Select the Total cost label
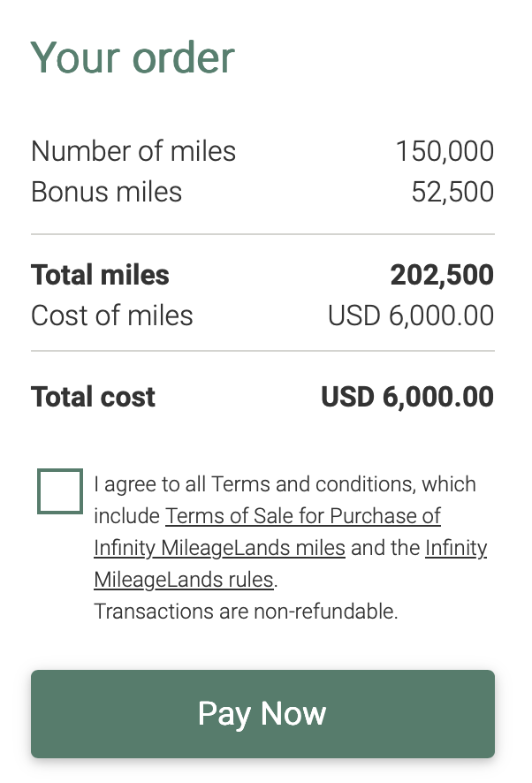Screen dimensions: 532x783 tap(93, 397)
